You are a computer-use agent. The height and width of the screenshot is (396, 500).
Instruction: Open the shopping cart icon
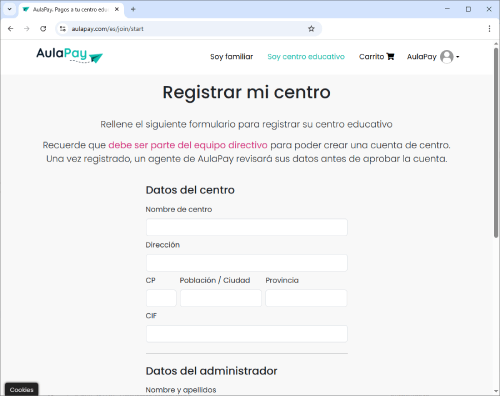(x=390, y=57)
